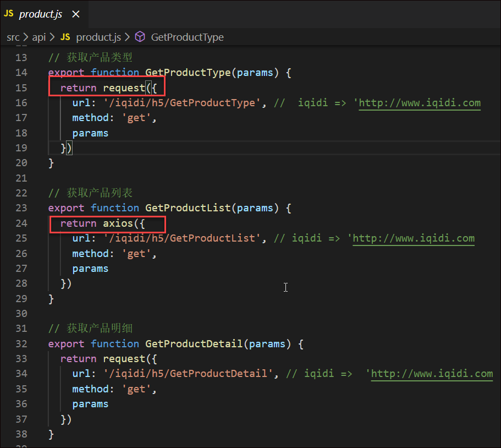Viewport: 501px width, 448px height.
Task: Click the GetProductType function name
Action: coord(188,73)
